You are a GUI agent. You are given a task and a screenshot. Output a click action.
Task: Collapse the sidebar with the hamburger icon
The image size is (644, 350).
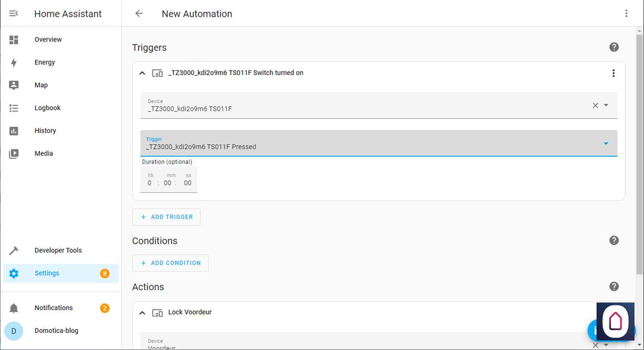tap(14, 14)
